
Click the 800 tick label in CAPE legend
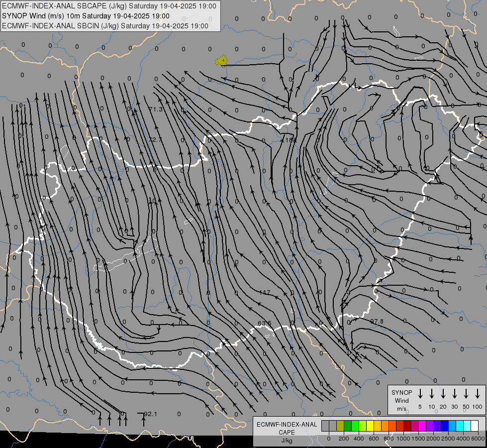pyautogui.click(x=389, y=439)
